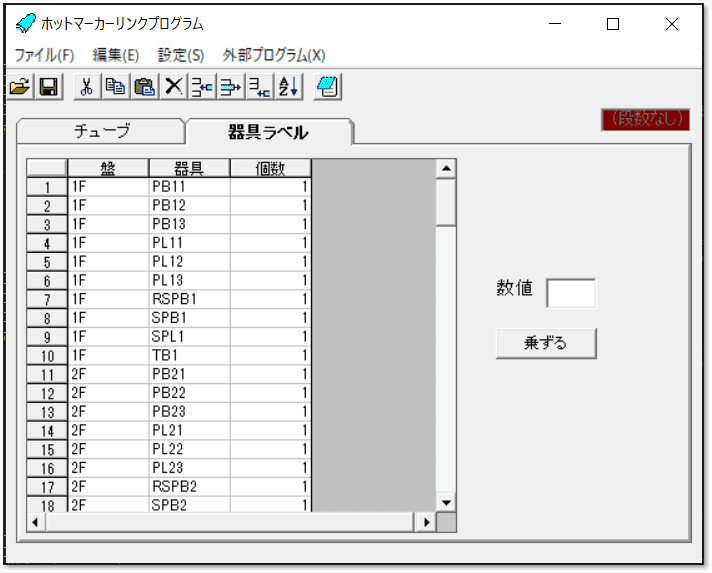The image size is (712, 573).
Task: Select the PB21 cell in the table
Action: [x=189, y=374]
